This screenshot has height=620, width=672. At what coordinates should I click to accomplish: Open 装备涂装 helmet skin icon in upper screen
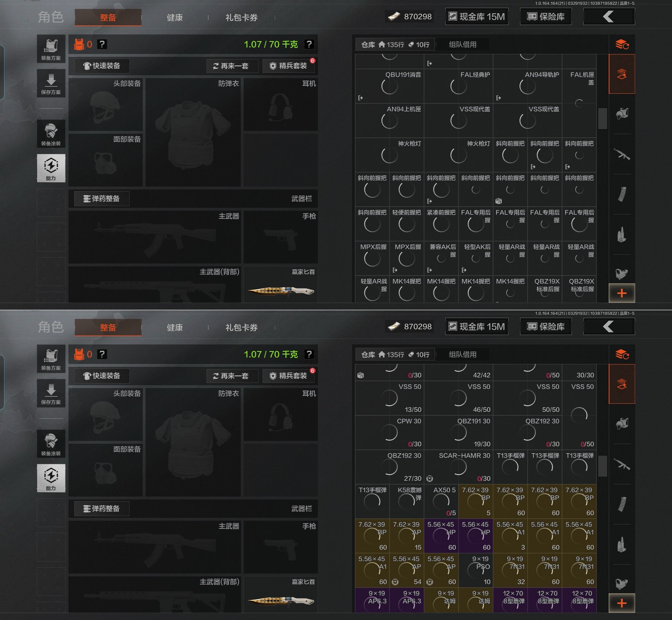point(51,134)
